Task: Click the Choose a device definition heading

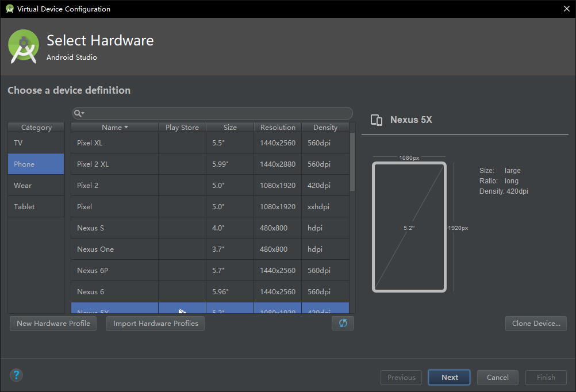Action: click(69, 90)
